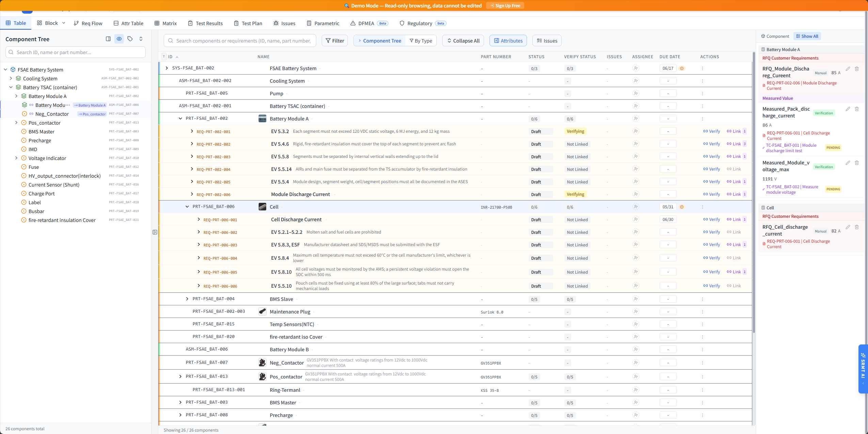Expand the BMS Slave row
This screenshot has width=868, height=434.
tap(187, 299)
